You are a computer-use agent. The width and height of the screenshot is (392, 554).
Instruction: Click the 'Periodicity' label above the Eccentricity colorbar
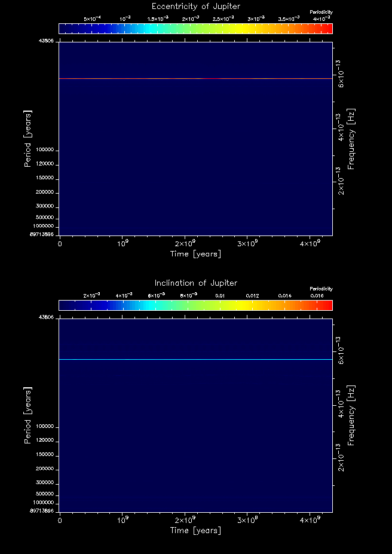click(321, 12)
